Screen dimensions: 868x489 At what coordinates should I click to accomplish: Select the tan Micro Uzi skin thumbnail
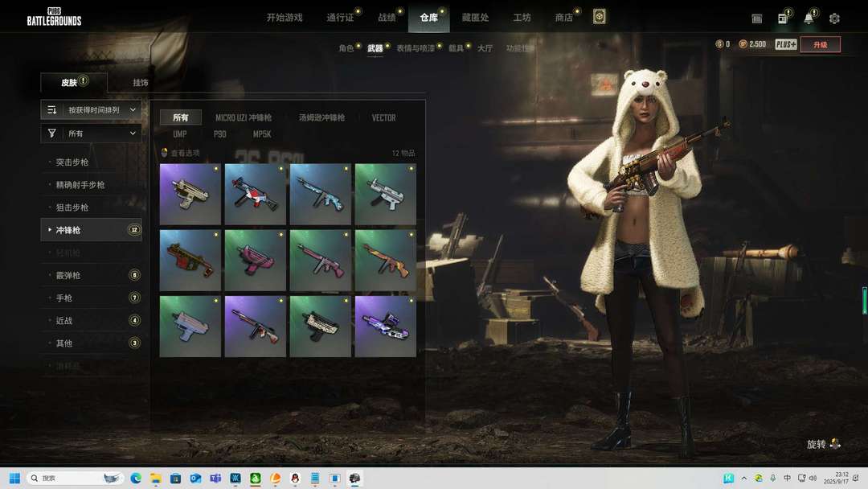coord(190,194)
